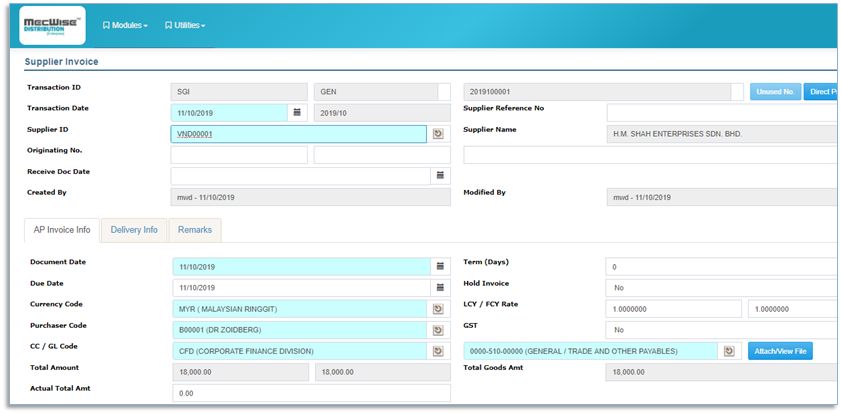Open the Transaction Date calendar picker
The width and height of the screenshot is (841, 414).
point(296,113)
